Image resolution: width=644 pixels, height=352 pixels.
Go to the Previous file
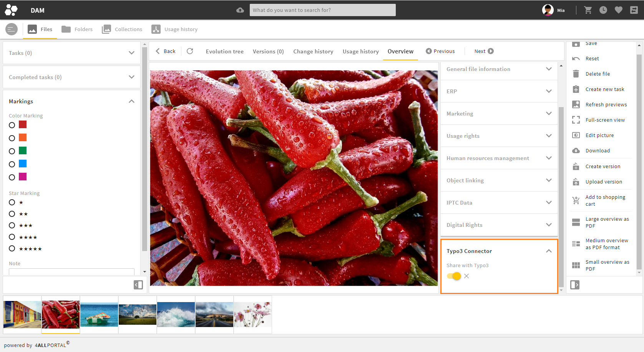click(x=440, y=51)
